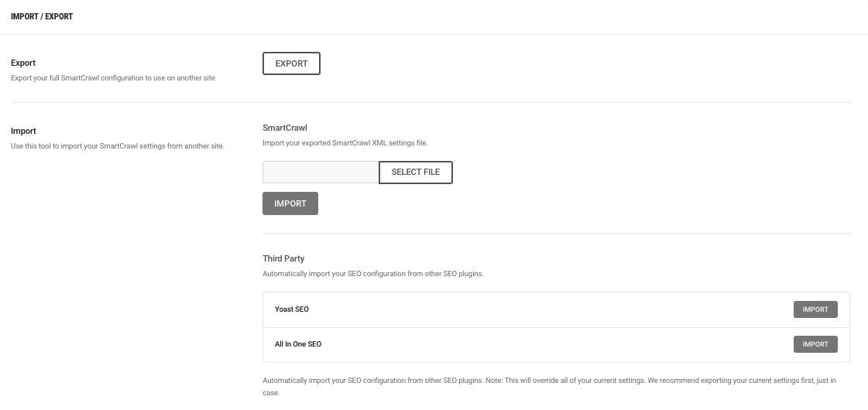868x410 pixels.
Task: Focus the empty XML file path field
Action: point(321,172)
